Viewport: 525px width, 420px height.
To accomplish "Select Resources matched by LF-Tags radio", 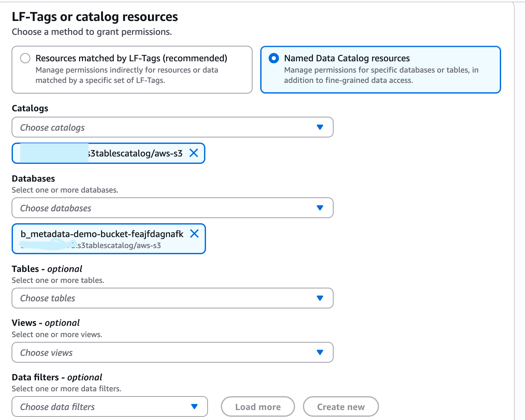I will [25, 58].
